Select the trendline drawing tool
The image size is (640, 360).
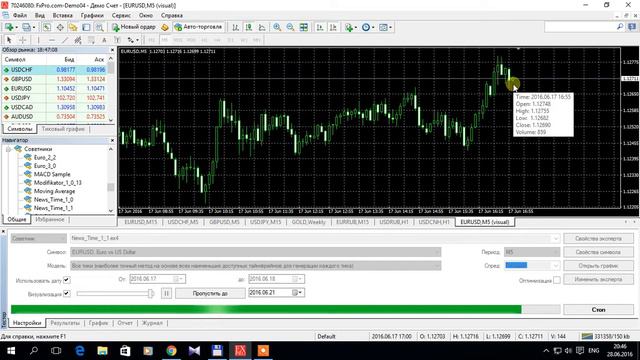[x=65, y=40]
